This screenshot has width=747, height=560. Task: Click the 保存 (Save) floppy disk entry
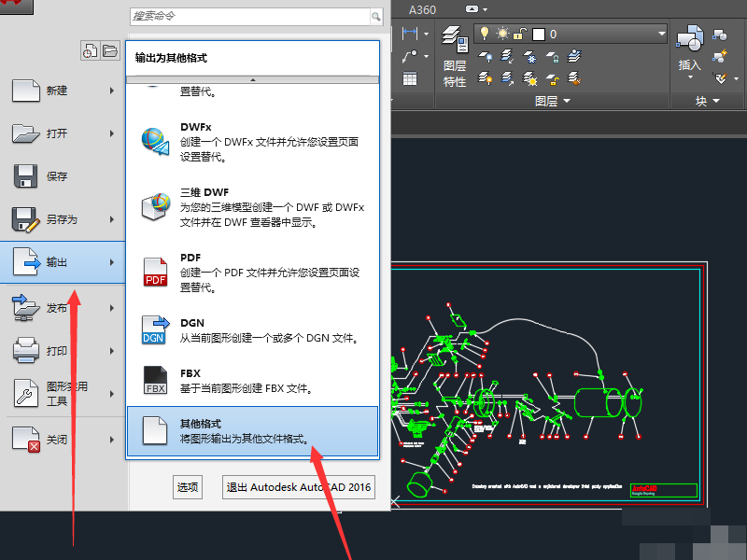click(x=63, y=176)
